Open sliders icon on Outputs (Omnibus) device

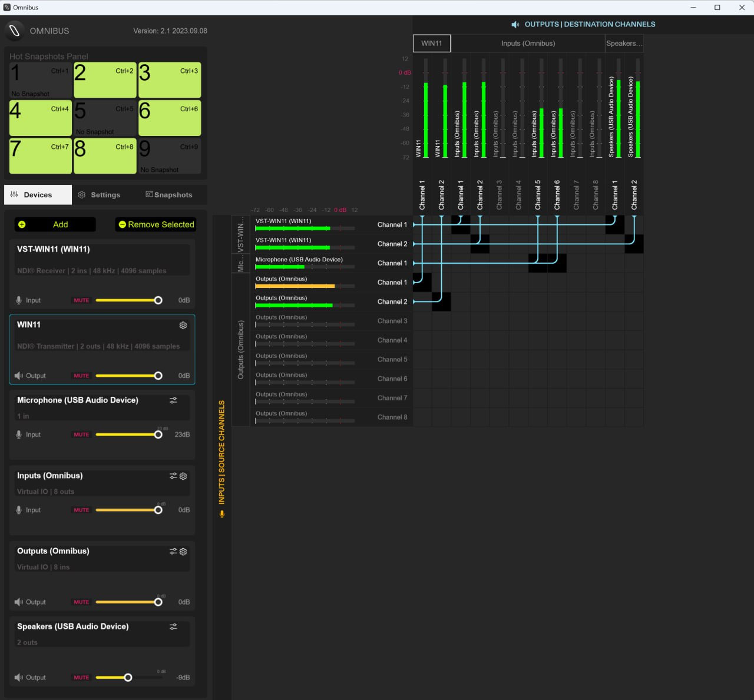173,552
